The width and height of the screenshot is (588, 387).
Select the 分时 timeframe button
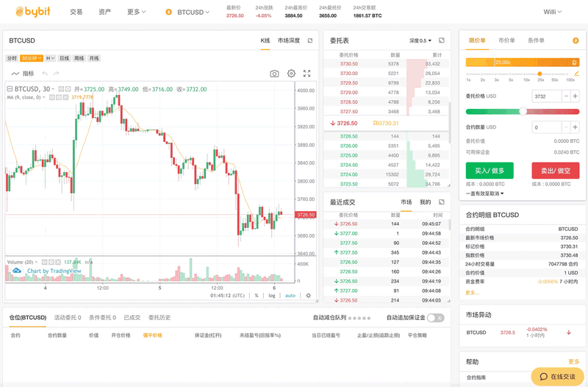[x=12, y=58]
